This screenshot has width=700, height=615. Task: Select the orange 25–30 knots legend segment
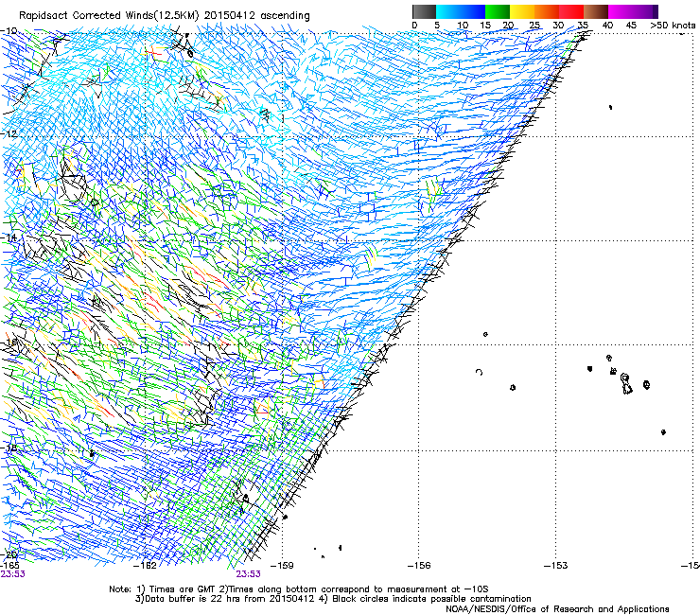(547, 11)
